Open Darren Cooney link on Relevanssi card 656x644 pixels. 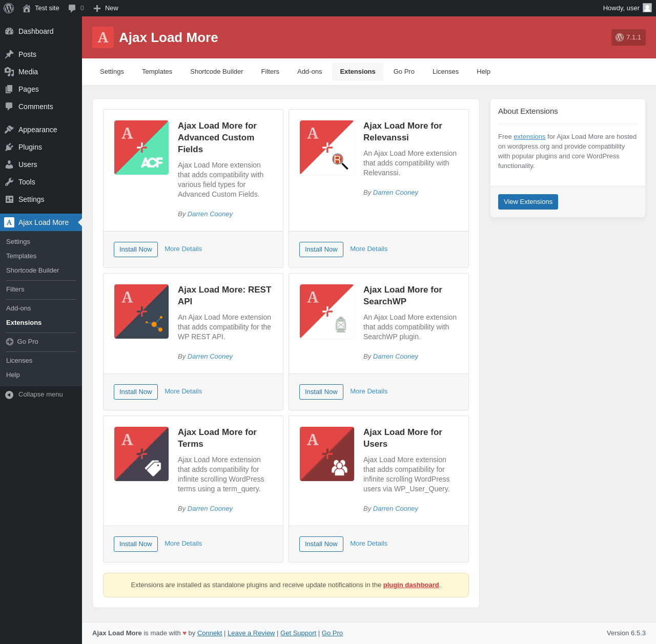[396, 193]
